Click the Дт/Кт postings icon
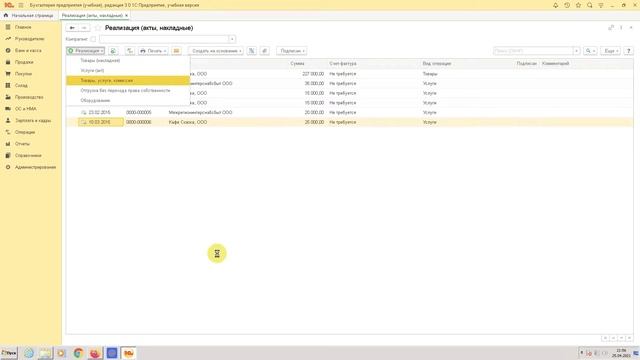640x360 pixels. [252, 51]
